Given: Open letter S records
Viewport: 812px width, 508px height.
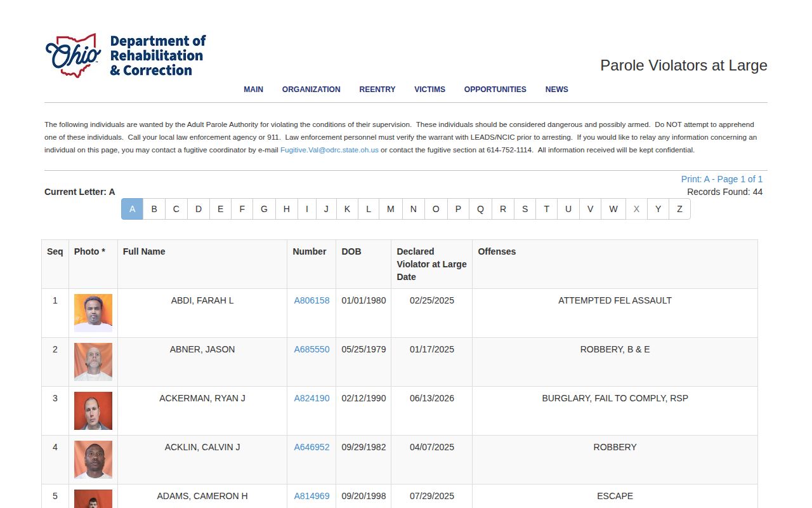Looking at the screenshot, I should pyautogui.click(x=525, y=209).
